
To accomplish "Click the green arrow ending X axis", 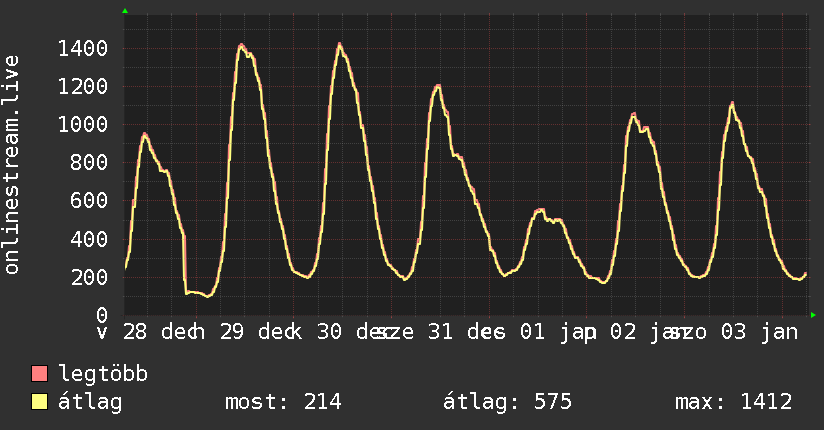I will (x=813, y=315).
